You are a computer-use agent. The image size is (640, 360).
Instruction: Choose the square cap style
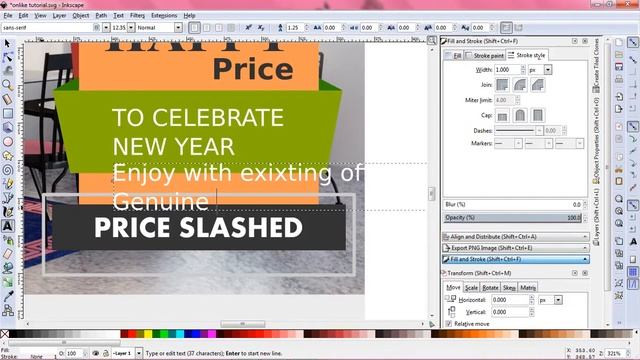pyautogui.click(x=538, y=116)
